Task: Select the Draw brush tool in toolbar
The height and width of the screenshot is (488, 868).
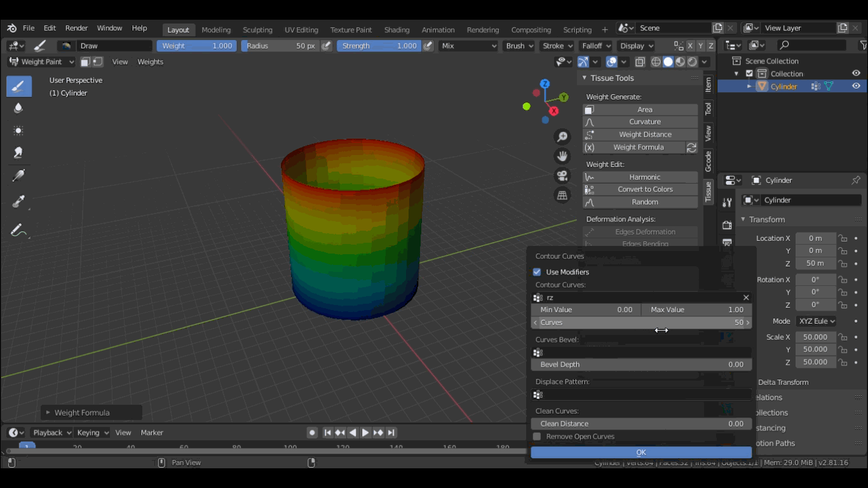Action: (18, 86)
